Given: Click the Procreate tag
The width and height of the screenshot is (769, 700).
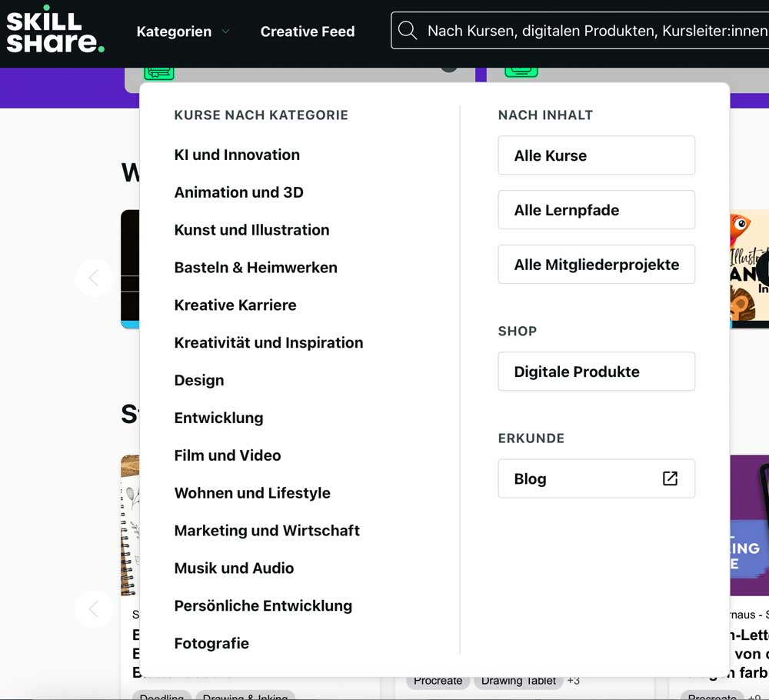Looking at the screenshot, I should tap(438, 682).
